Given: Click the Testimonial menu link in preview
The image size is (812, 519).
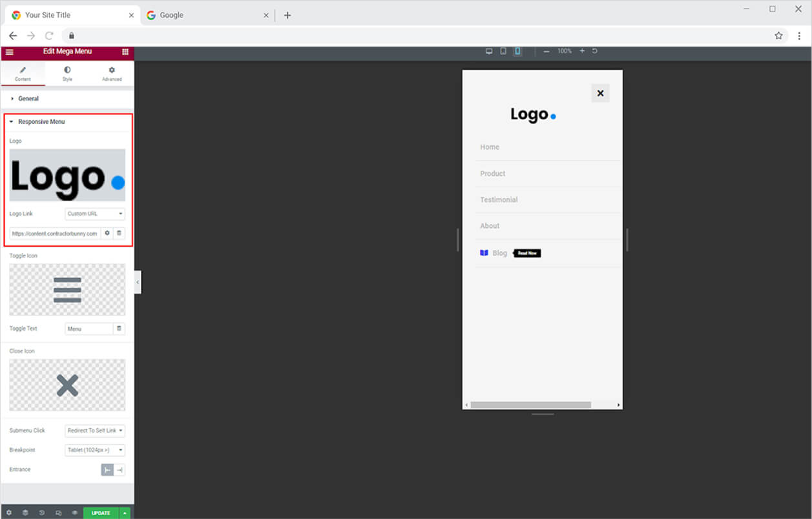Looking at the screenshot, I should (499, 200).
